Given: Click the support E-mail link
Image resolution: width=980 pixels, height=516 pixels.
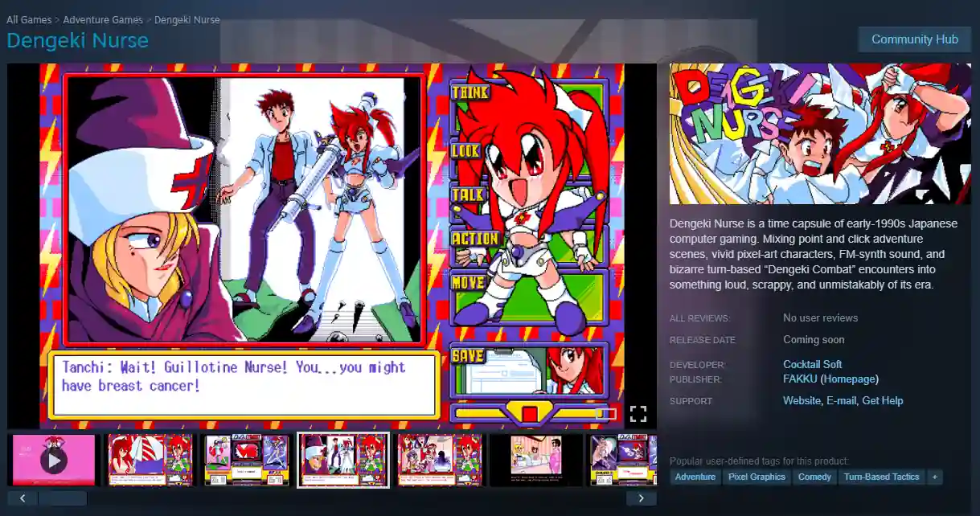Looking at the screenshot, I should pyautogui.click(x=841, y=400).
